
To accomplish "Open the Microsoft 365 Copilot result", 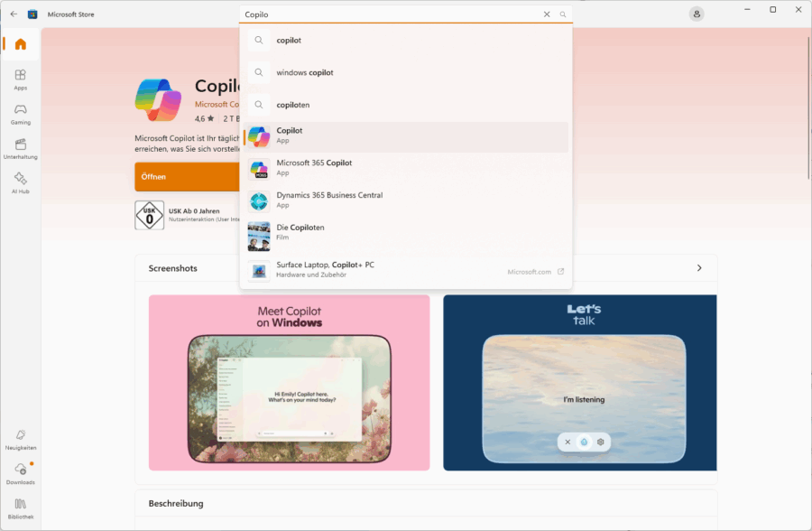I will (406, 169).
